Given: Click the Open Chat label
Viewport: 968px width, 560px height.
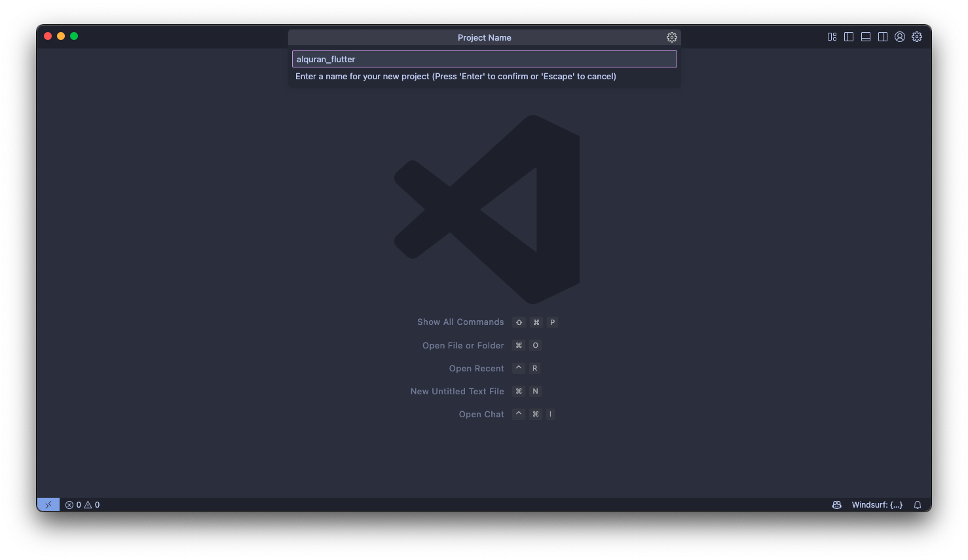Looking at the screenshot, I should pyautogui.click(x=481, y=414).
